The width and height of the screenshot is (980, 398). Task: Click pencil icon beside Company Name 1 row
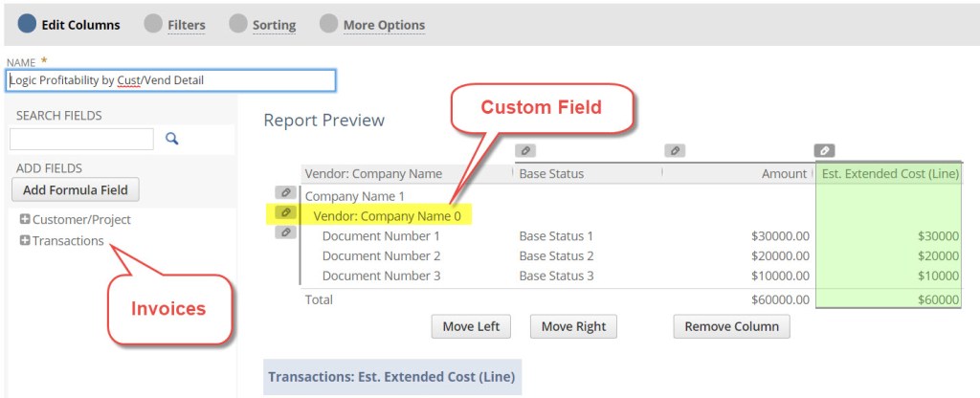(x=285, y=193)
